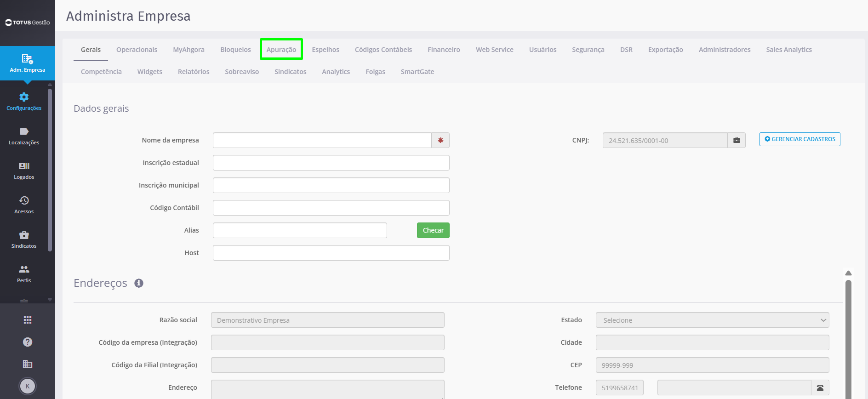868x399 pixels.
Task: Open the help question mark icon
Action: (28, 342)
